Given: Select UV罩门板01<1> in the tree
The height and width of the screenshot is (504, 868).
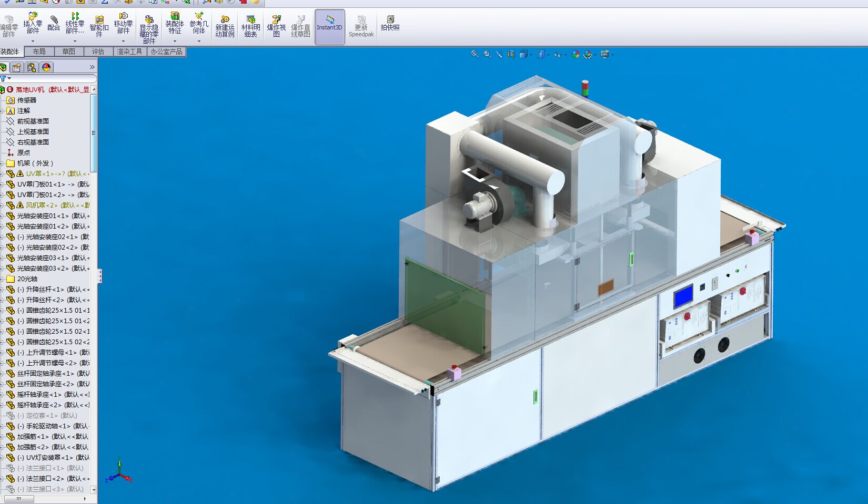Looking at the screenshot, I should [x=53, y=184].
